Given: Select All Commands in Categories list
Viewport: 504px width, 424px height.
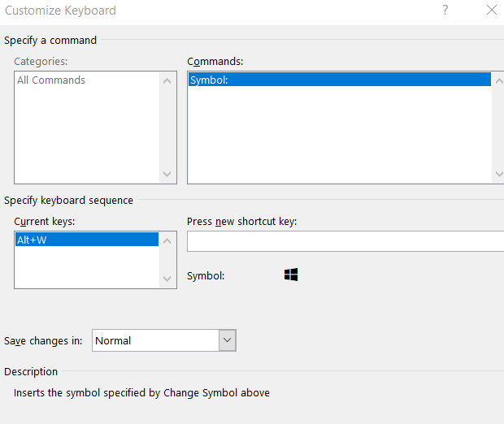Looking at the screenshot, I should click(x=51, y=80).
